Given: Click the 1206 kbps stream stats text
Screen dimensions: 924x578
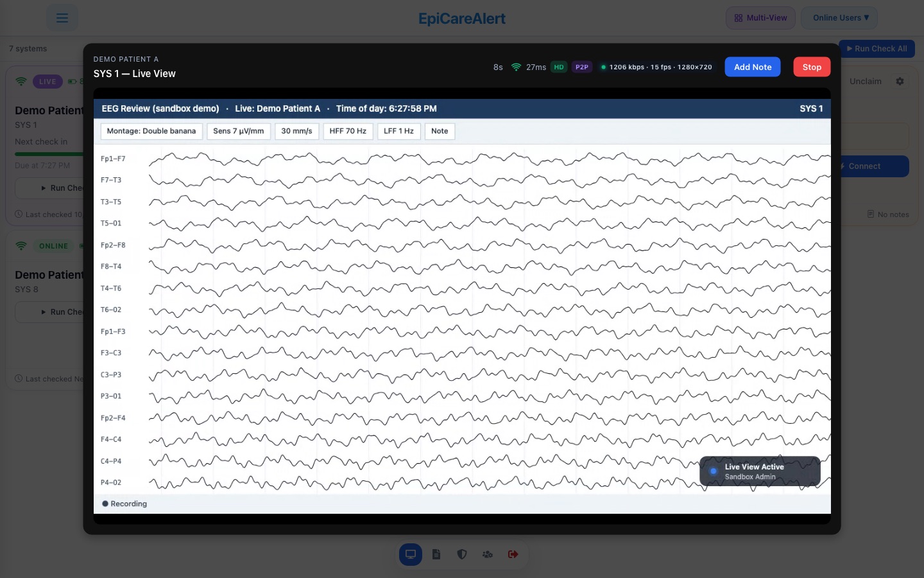Looking at the screenshot, I should [660, 67].
